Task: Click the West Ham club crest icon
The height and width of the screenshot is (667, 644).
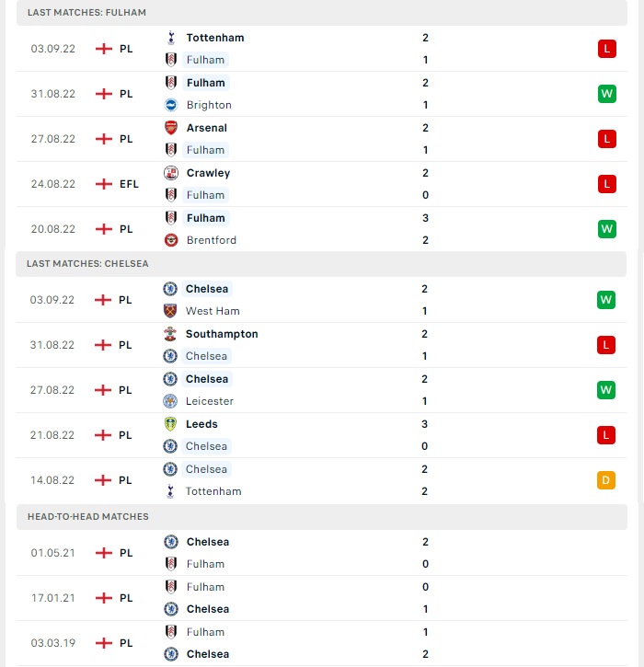Action: click(x=170, y=311)
